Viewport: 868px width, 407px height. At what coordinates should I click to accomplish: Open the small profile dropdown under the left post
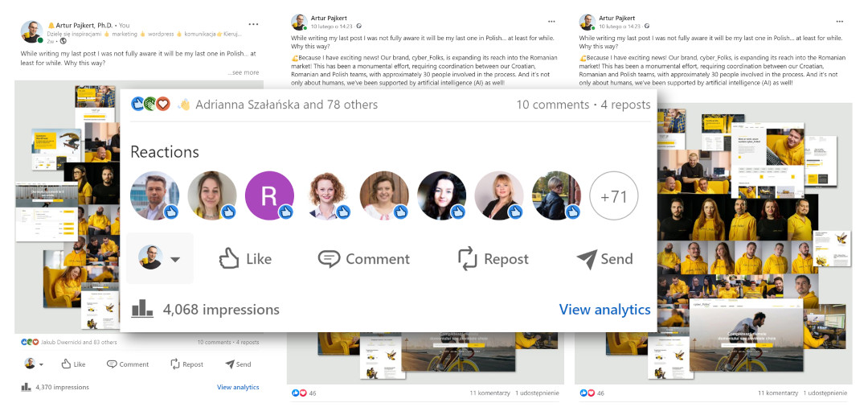pos(34,364)
